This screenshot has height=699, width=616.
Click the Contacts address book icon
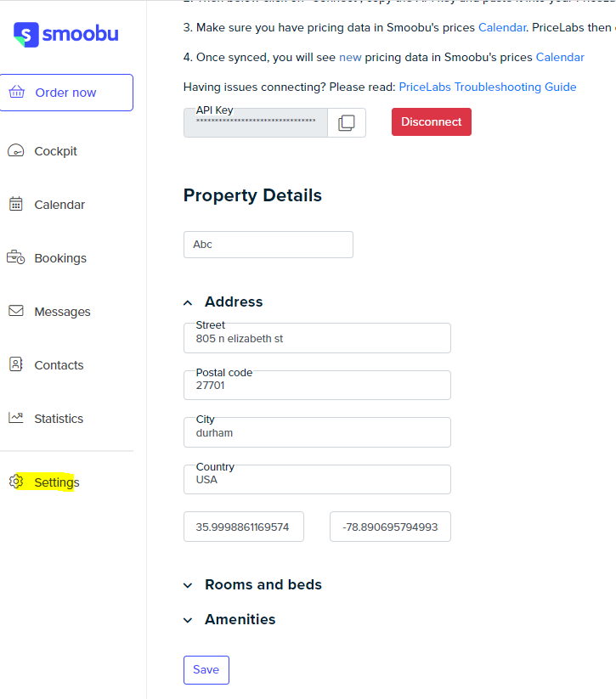click(16, 364)
